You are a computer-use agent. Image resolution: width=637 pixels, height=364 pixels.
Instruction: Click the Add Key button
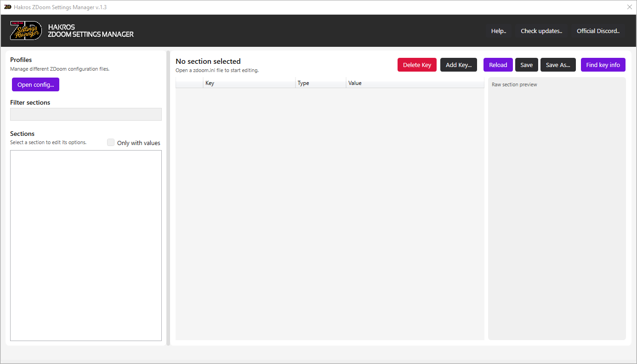(x=459, y=65)
